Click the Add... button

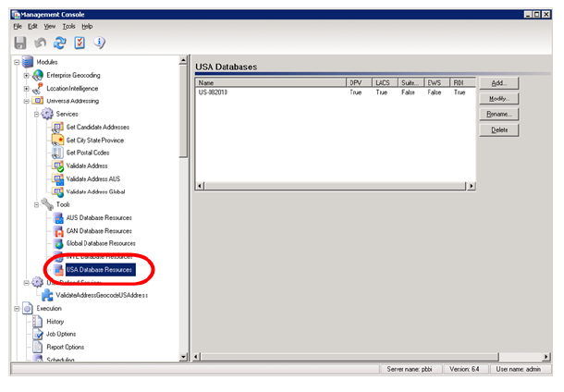pos(499,83)
